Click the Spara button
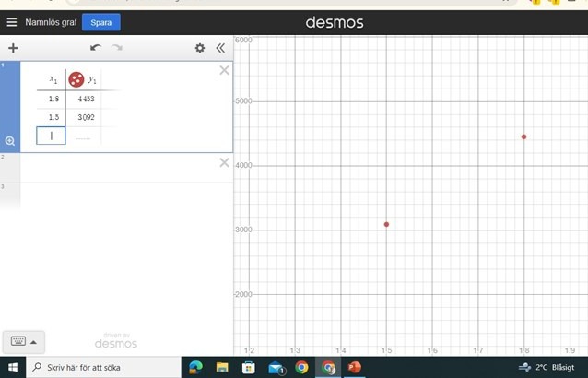The image size is (588, 378). click(100, 22)
